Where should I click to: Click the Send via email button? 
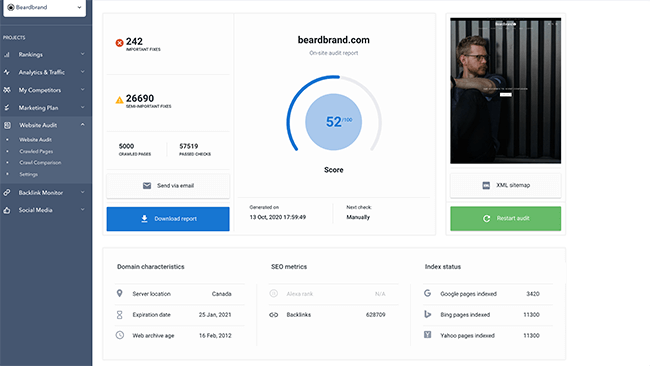pyautogui.click(x=168, y=186)
